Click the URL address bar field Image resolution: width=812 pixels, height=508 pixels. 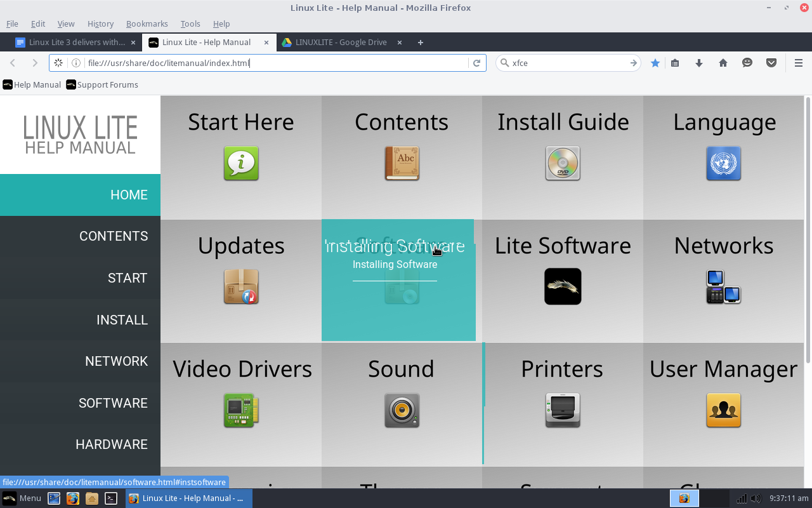click(x=273, y=63)
